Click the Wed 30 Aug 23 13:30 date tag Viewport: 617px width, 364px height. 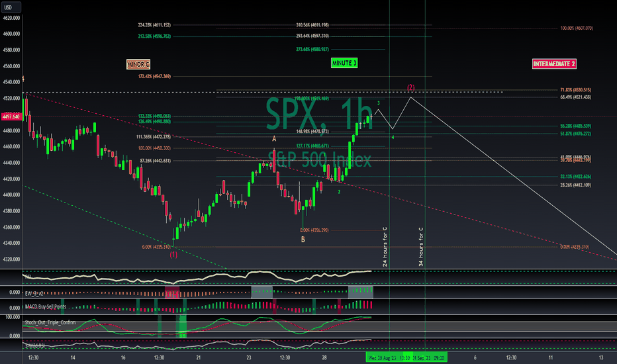click(x=389, y=357)
